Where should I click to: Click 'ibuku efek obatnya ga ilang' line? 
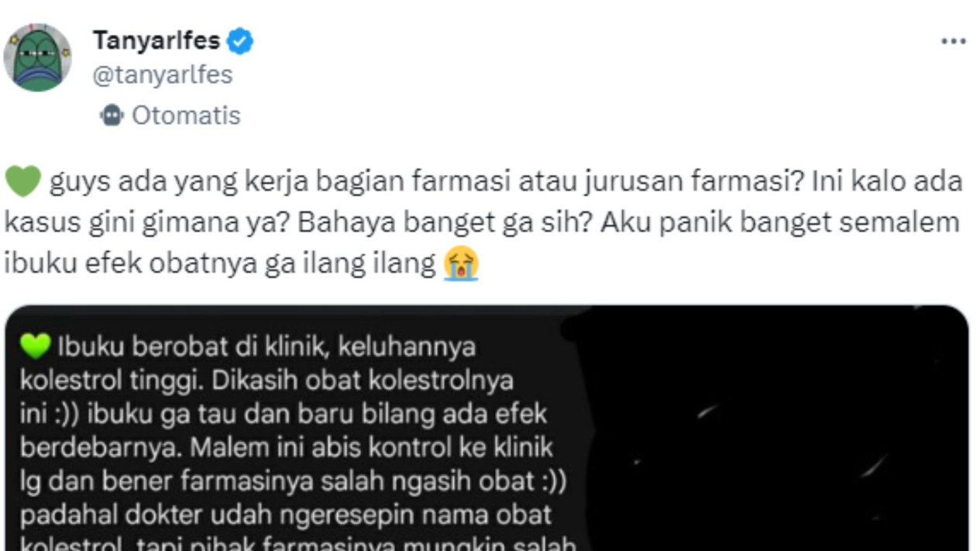click(x=221, y=264)
